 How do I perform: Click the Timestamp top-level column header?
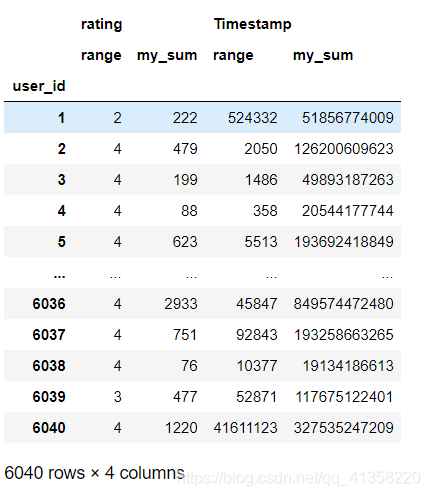pyautogui.click(x=253, y=24)
